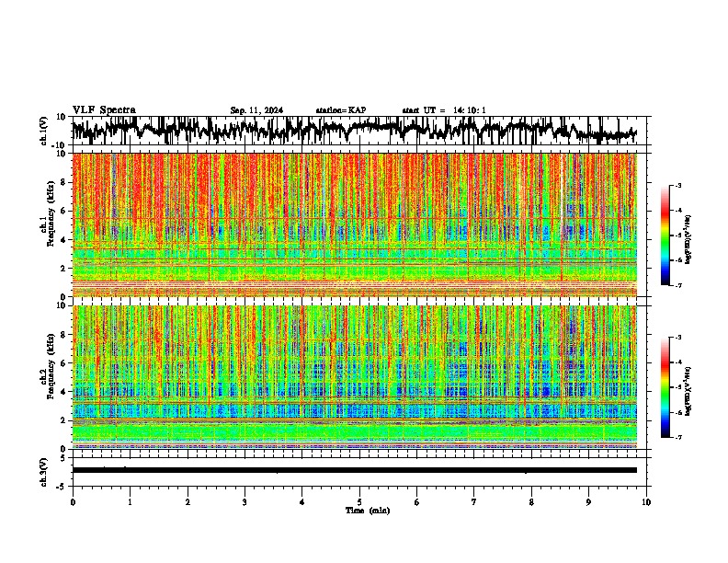Click the "ch.1(V)" waveform axis label
This screenshot has height=563, width=728.
[x=44, y=131]
